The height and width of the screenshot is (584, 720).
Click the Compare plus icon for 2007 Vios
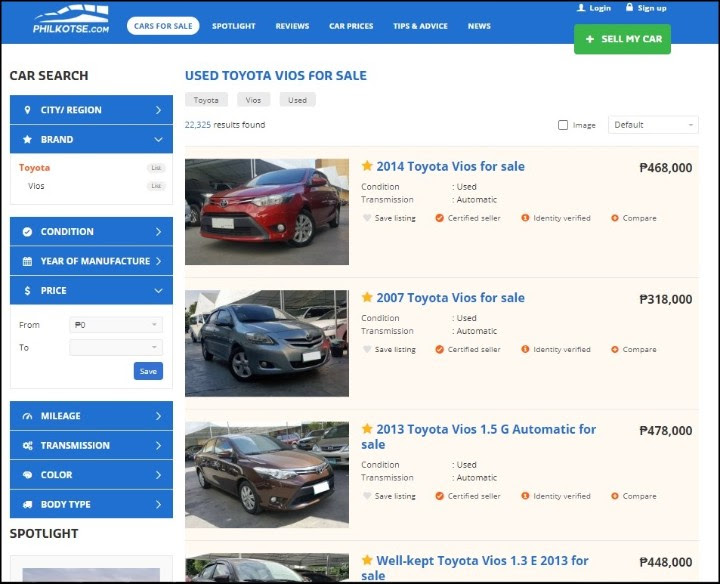(615, 349)
